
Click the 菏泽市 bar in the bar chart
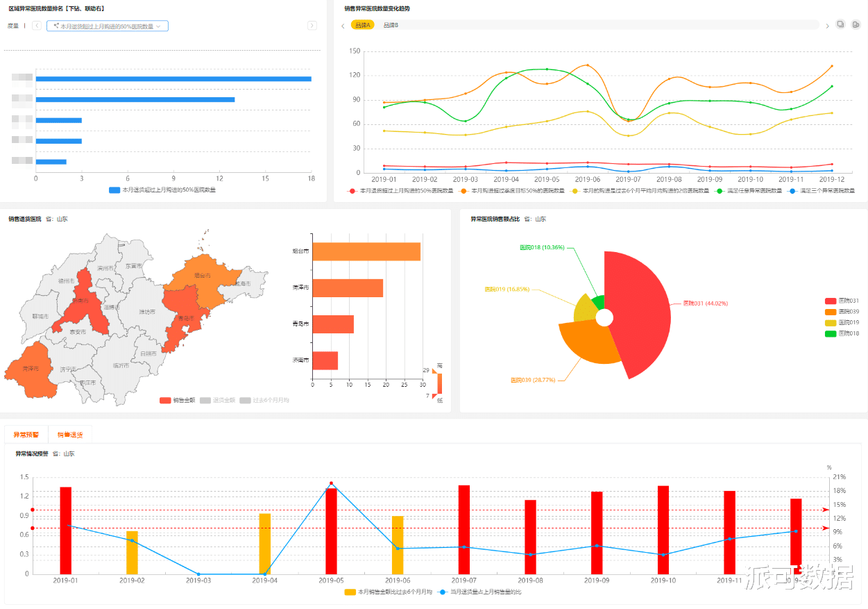point(348,287)
